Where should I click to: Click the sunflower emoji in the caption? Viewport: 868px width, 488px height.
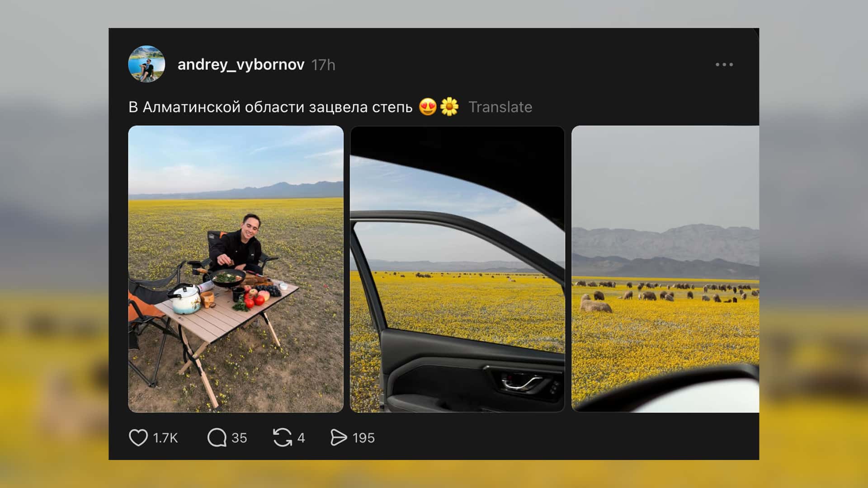(449, 107)
